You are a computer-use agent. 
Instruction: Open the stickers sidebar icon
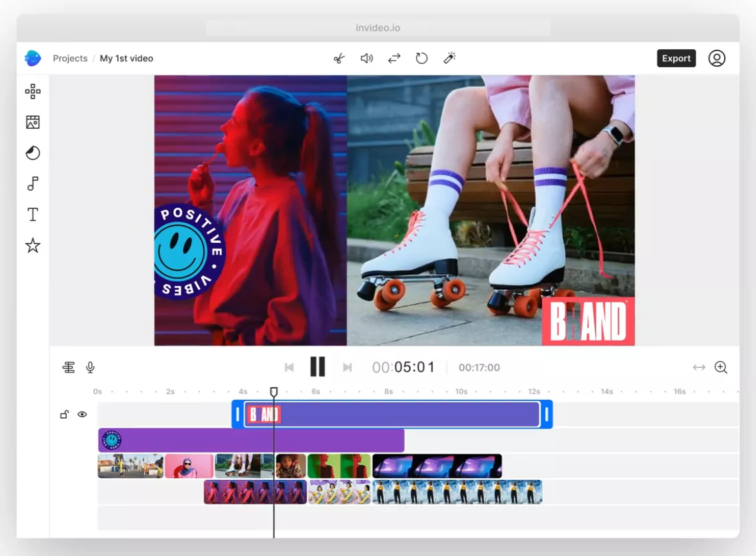33,153
